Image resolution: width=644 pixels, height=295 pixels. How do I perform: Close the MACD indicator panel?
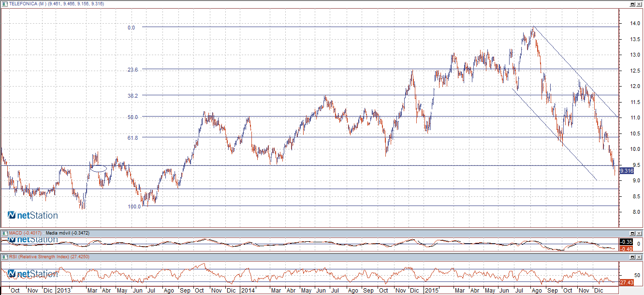pos(639,233)
